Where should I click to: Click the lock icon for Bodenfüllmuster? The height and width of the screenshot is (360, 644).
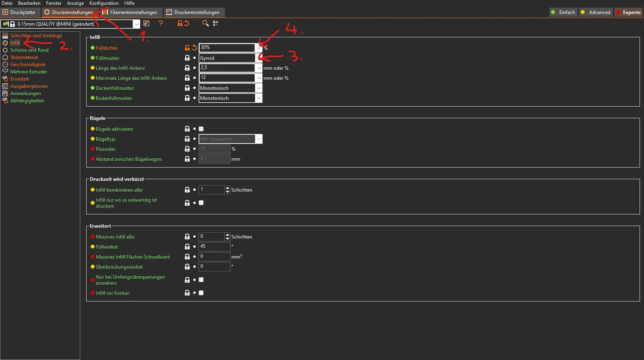click(187, 98)
